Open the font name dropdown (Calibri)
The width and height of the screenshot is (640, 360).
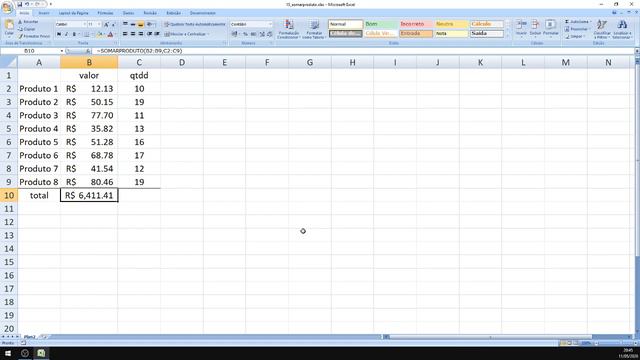tap(84, 24)
